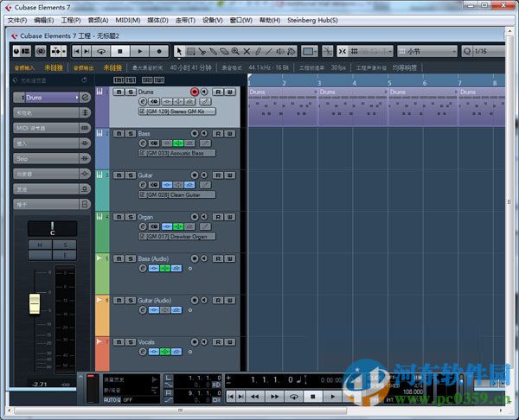
Task: Click Fast Forward in bottom transport panel
Action: (x=274, y=397)
